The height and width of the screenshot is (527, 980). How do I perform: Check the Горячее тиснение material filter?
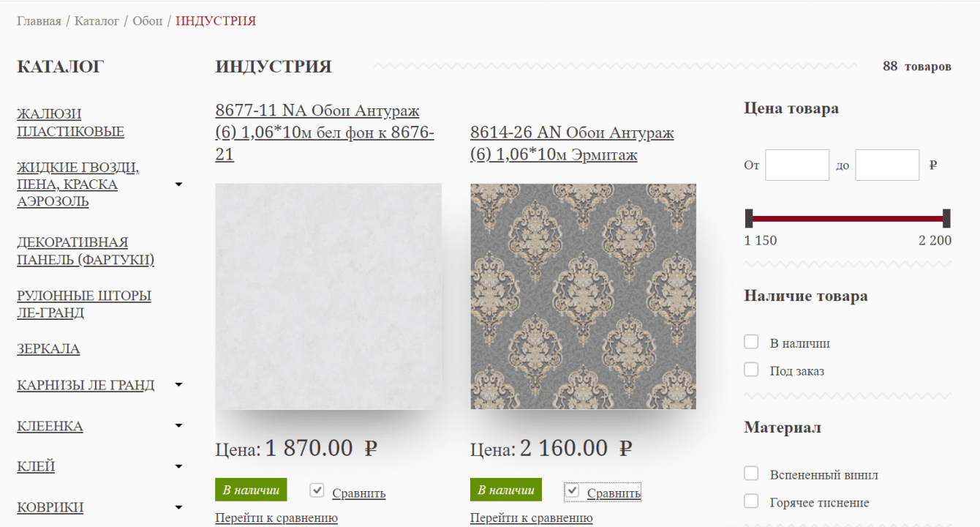(x=751, y=501)
